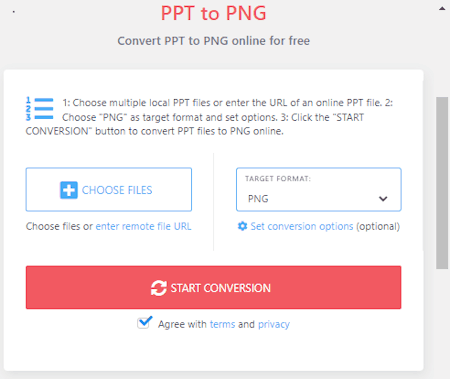Click the CHOOSE FILES button
The width and height of the screenshot is (450, 379).
pos(109,189)
